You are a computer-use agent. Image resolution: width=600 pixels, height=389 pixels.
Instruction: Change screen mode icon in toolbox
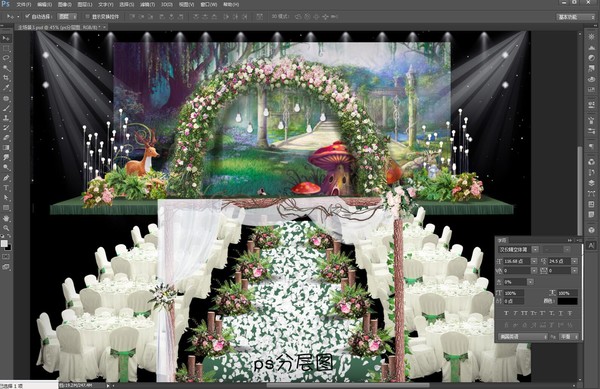click(6, 267)
